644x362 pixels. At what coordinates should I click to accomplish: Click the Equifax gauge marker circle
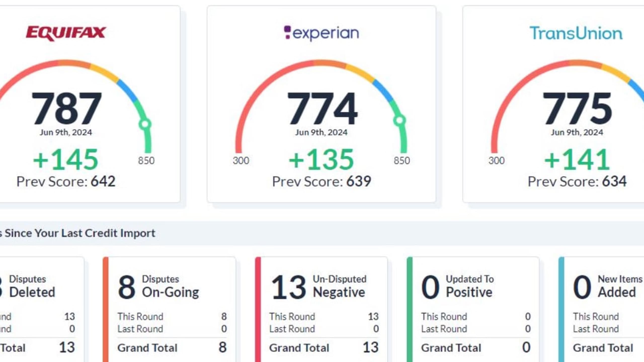[145, 124]
